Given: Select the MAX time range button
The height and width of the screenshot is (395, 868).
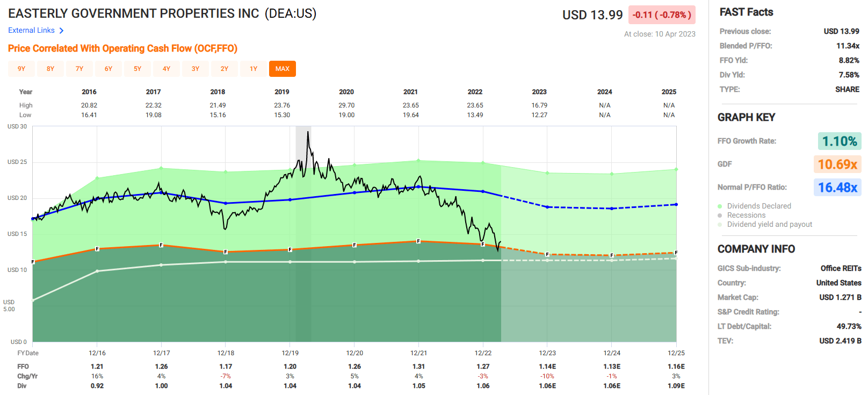Looking at the screenshot, I should [x=283, y=69].
